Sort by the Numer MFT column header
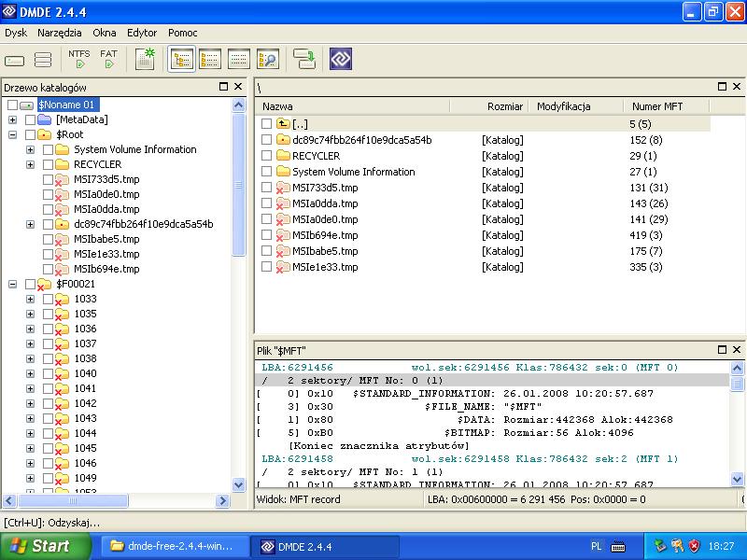Image resolution: width=747 pixels, height=560 pixels. [667, 106]
